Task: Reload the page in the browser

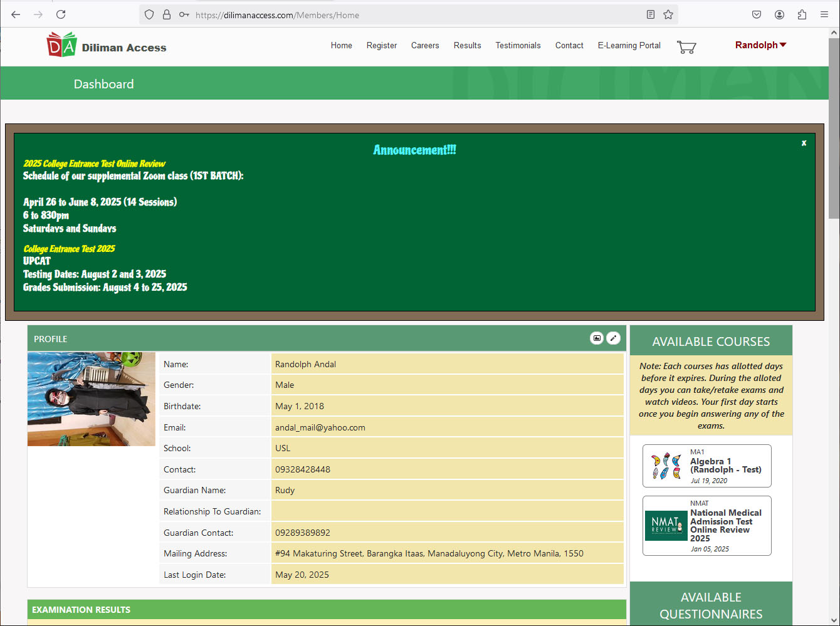Action: coord(61,14)
